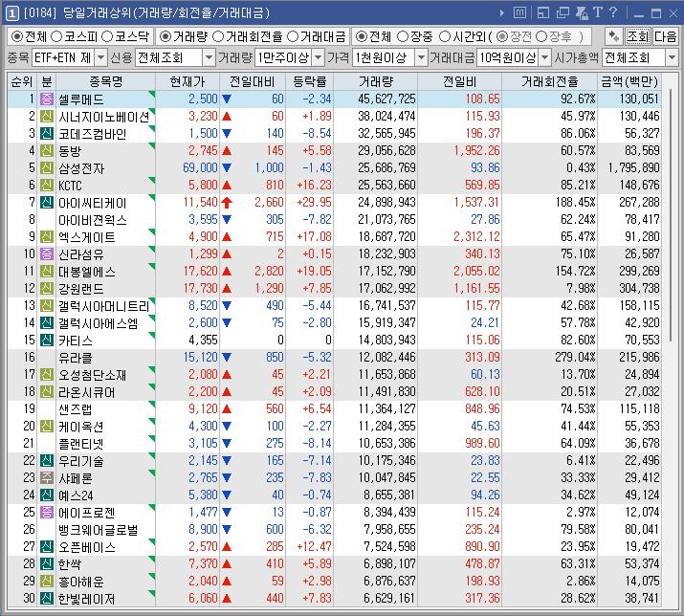The height and width of the screenshot is (616, 684).
Task: Select the KCTC stock name
Action: coord(70,186)
